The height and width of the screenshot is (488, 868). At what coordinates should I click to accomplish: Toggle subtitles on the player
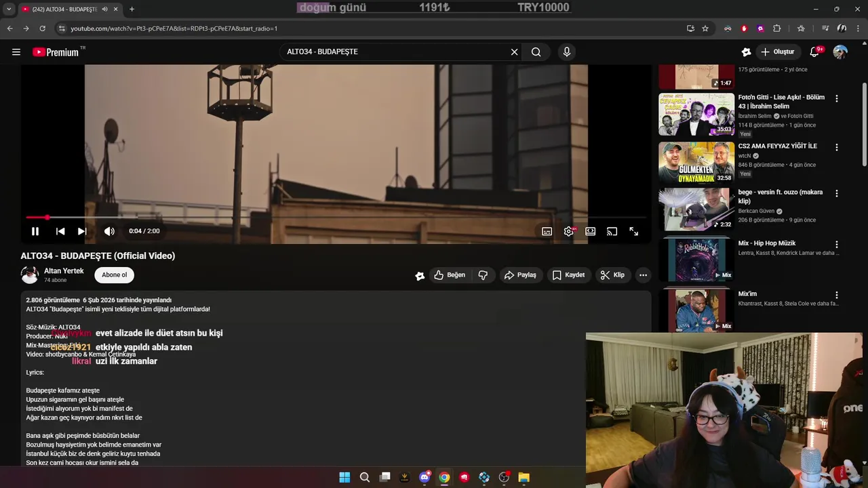pos(547,231)
